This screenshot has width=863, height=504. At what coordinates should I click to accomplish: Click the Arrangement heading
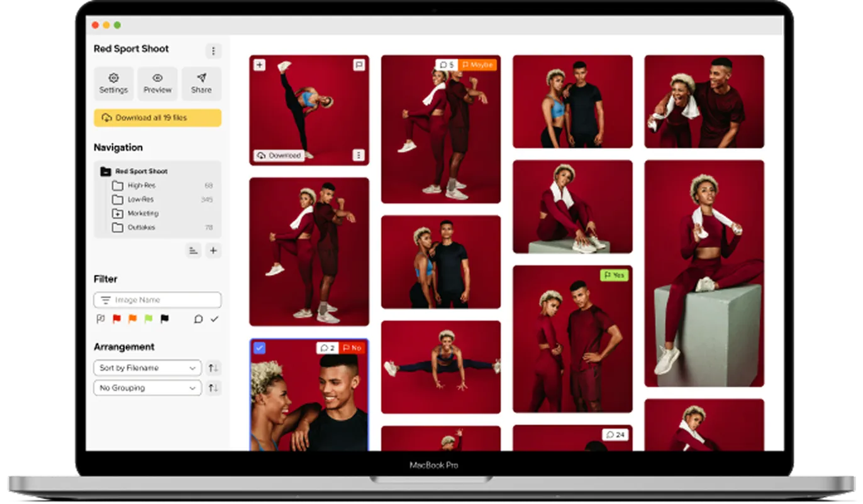[124, 347]
